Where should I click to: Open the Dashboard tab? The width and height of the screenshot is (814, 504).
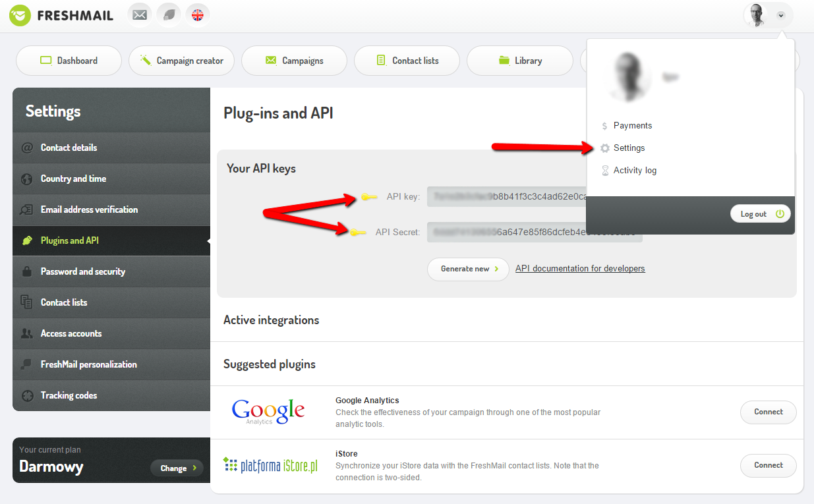(x=69, y=61)
